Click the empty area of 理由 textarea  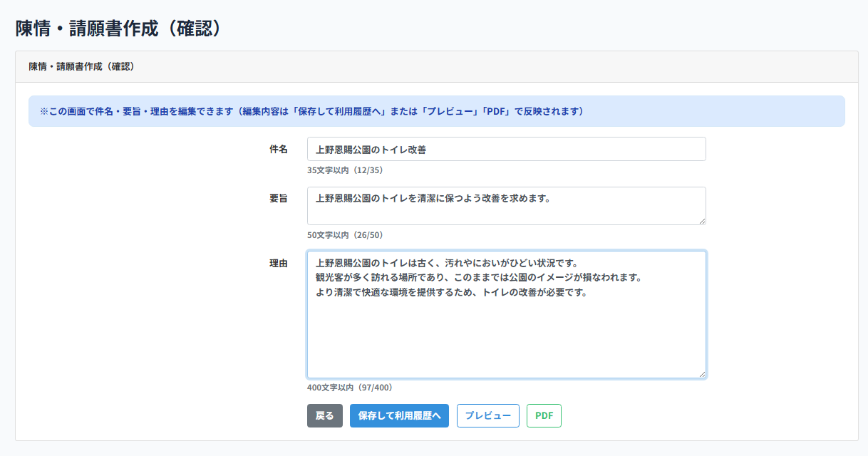[506, 338]
